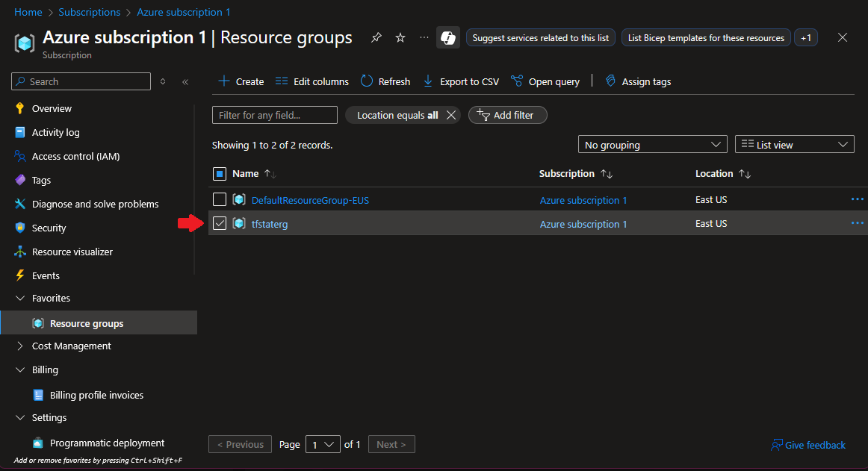Click the up-down arrows beside sidebar search
Image resolution: width=868 pixels, height=471 pixels.
pos(163,81)
